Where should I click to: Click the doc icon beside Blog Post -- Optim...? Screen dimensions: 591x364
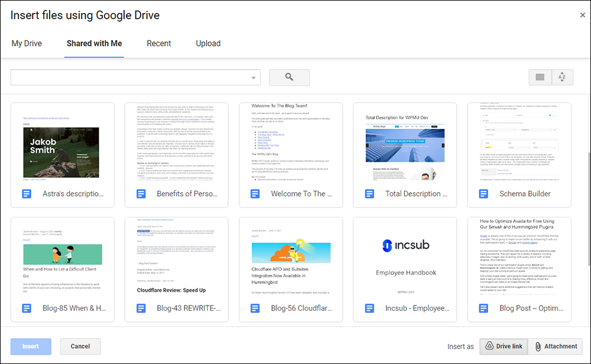(x=483, y=308)
